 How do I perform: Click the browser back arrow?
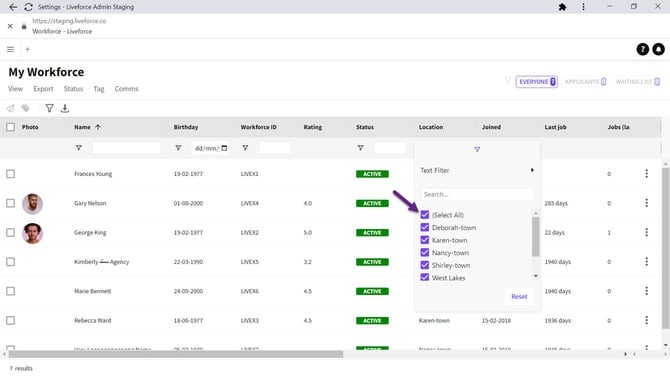click(13, 7)
